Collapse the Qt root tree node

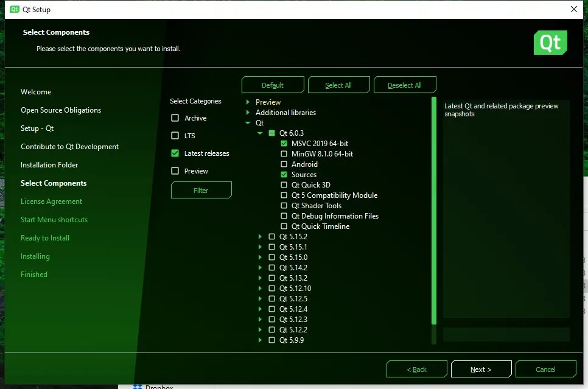click(x=248, y=122)
